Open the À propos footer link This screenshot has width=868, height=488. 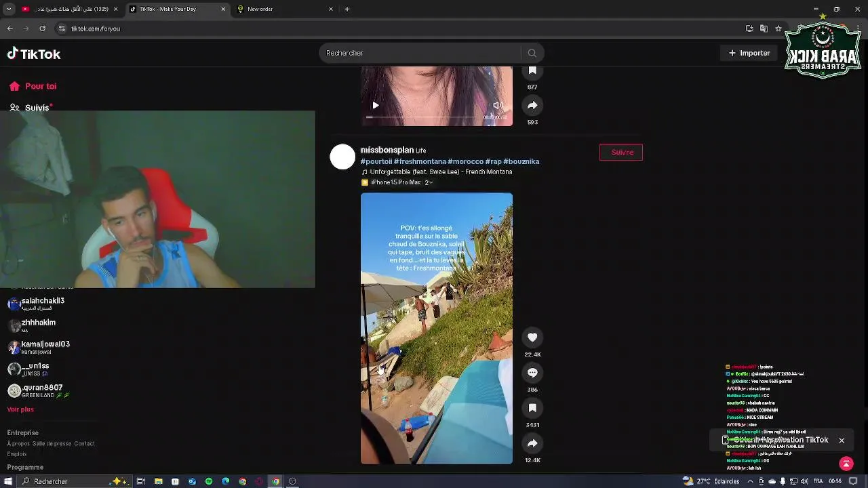click(x=18, y=444)
